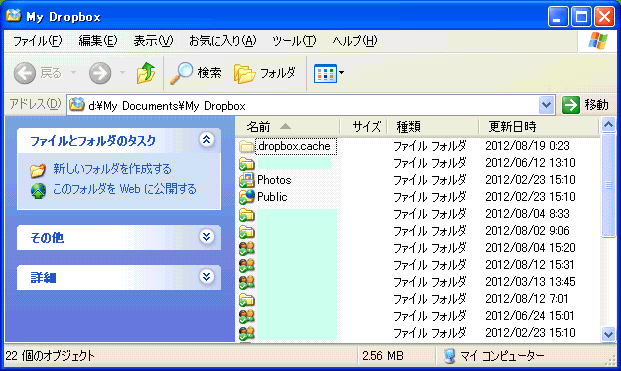The width and height of the screenshot is (621, 371).
Task: Open the view mode icon menu
Action: coord(329,73)
